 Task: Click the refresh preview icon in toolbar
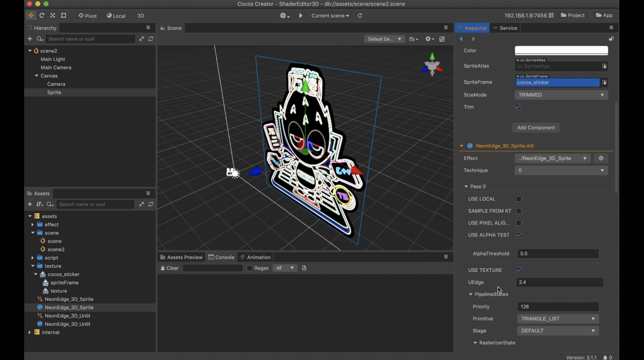[360, 15]
